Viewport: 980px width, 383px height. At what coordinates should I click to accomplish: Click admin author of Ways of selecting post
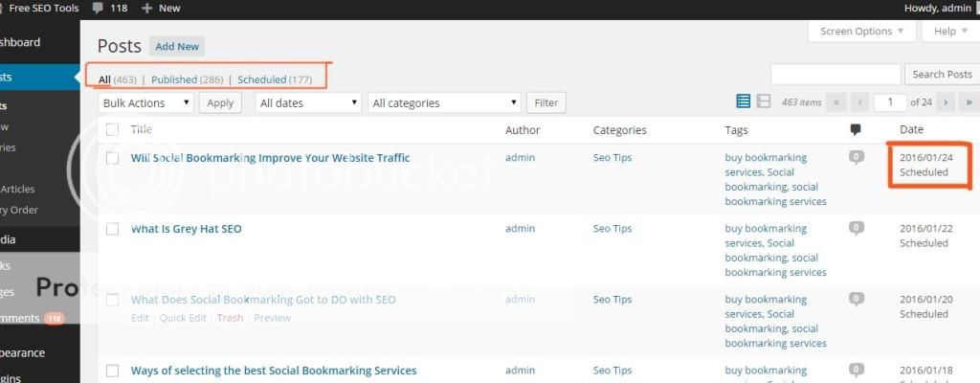(520, 371)
